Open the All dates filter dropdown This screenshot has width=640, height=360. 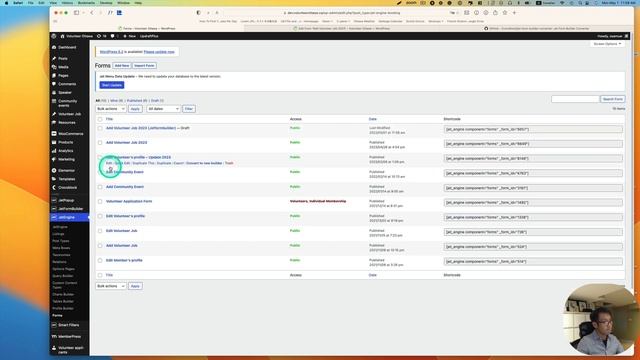tap(163, 109)
